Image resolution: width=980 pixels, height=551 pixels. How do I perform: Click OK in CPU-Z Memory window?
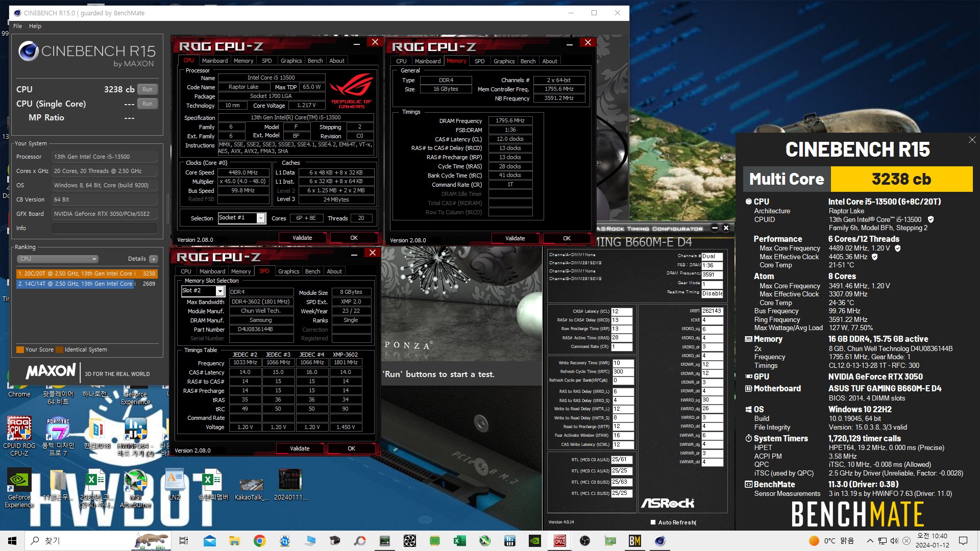tap(567, 238)
